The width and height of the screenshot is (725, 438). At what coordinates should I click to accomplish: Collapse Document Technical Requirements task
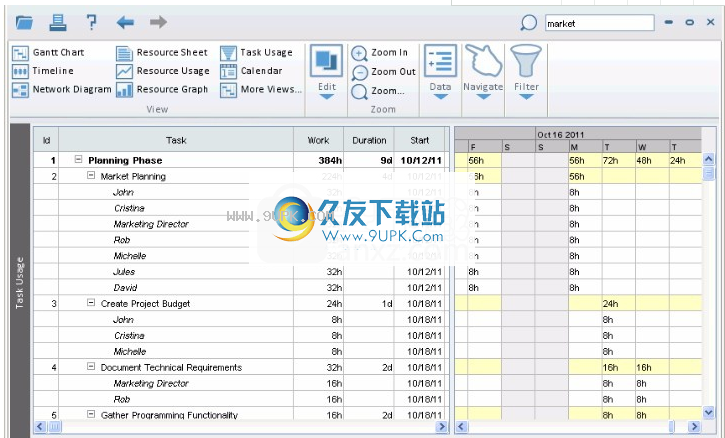point(91,366)
